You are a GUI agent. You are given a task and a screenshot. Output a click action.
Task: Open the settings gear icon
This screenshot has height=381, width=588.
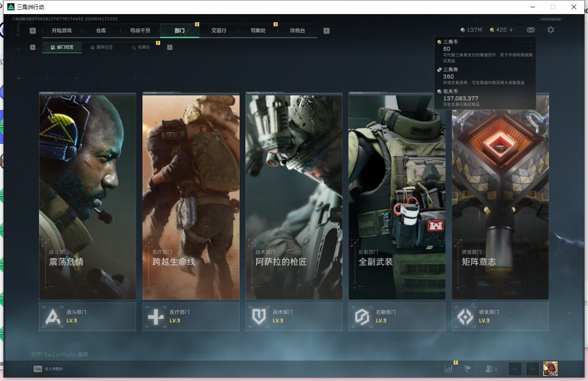point(551,30)
